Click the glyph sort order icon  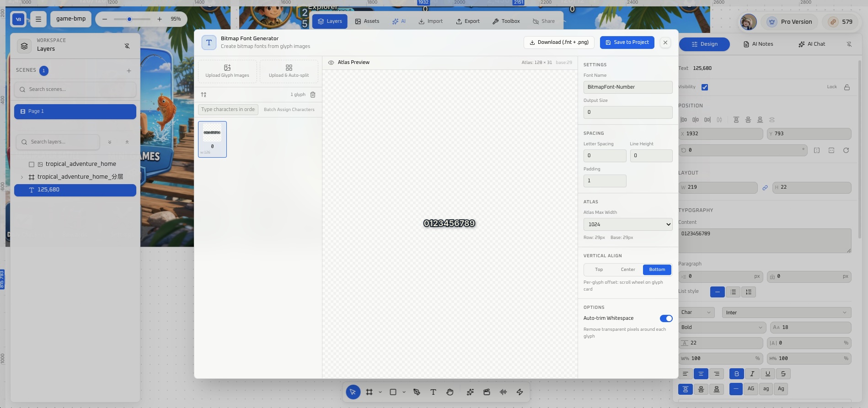[x=204, y=95]
